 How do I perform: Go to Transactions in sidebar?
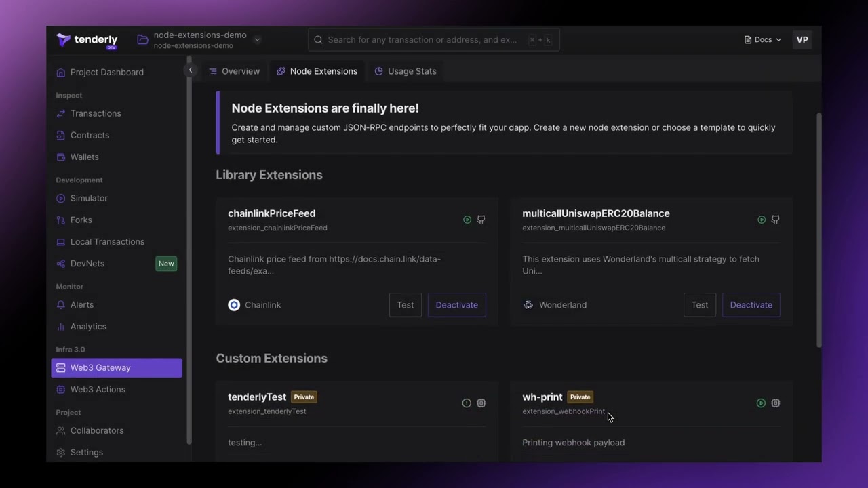(x=96, y=113)
